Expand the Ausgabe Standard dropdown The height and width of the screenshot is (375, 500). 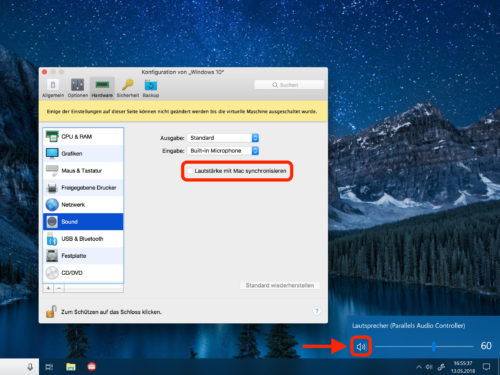[223, 138]
